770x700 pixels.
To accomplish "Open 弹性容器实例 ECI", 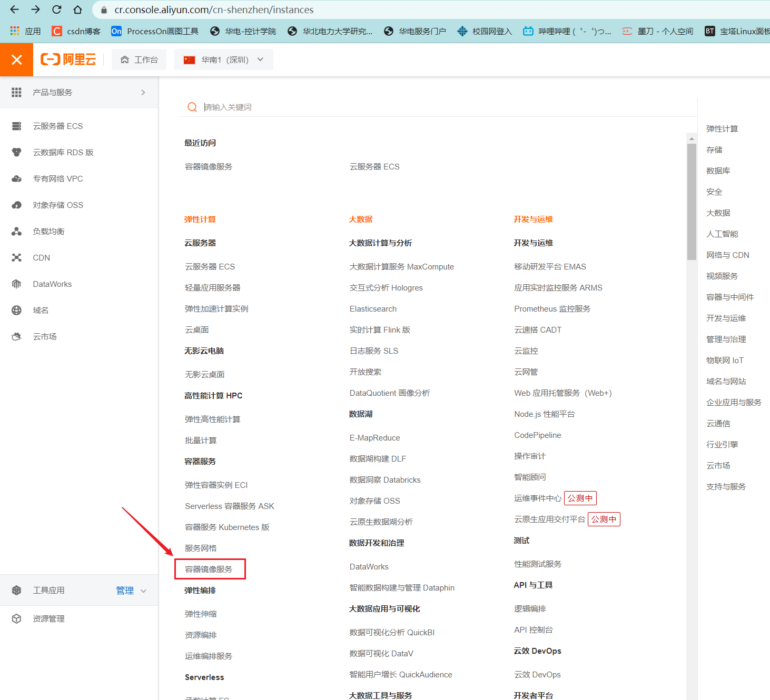I will (x=216, y=485).
